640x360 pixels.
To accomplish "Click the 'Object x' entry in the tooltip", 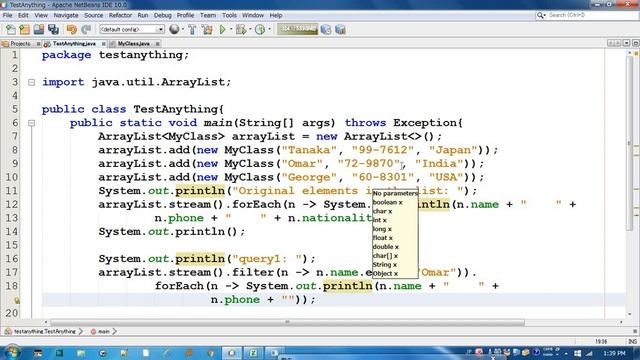I will click(385, 273).
